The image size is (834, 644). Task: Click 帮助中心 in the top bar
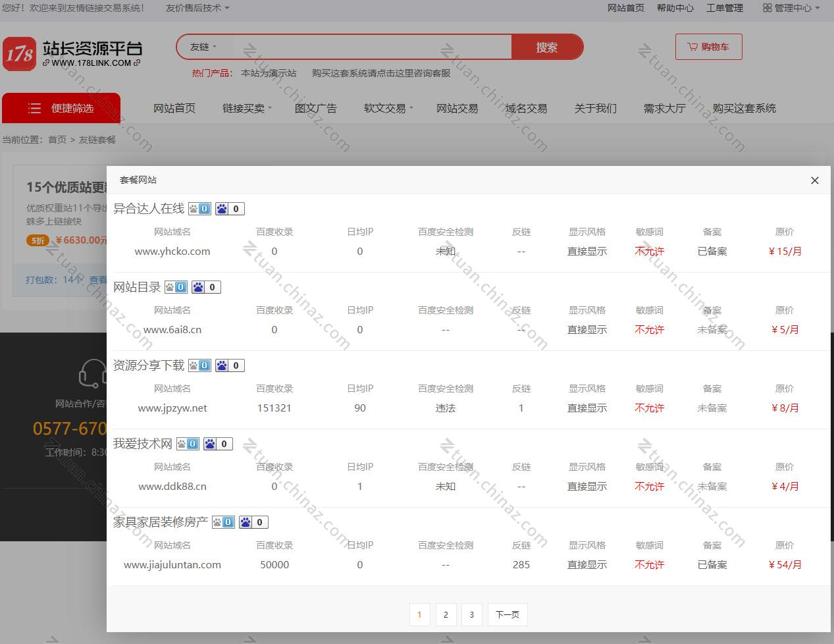(675, 8)
